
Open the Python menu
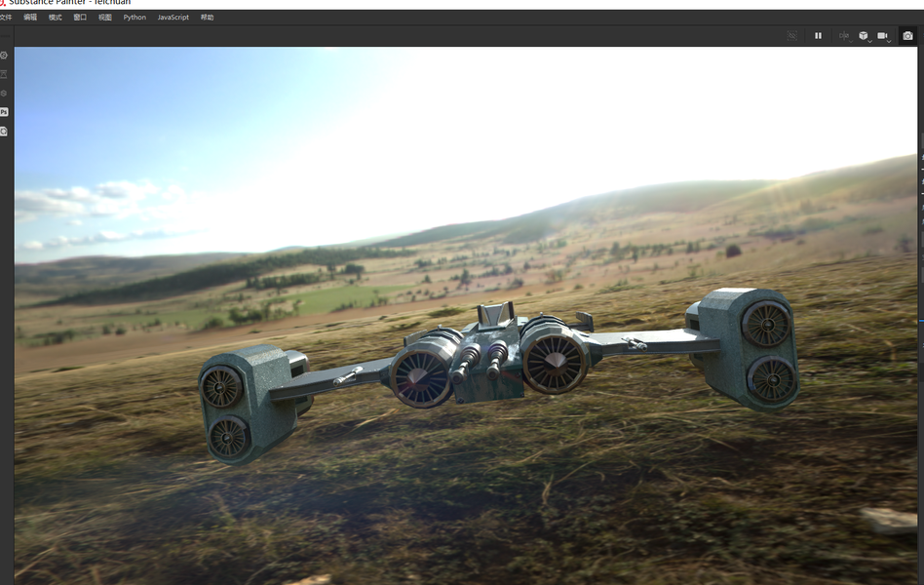pyautogui.click(x=135, y=18)
